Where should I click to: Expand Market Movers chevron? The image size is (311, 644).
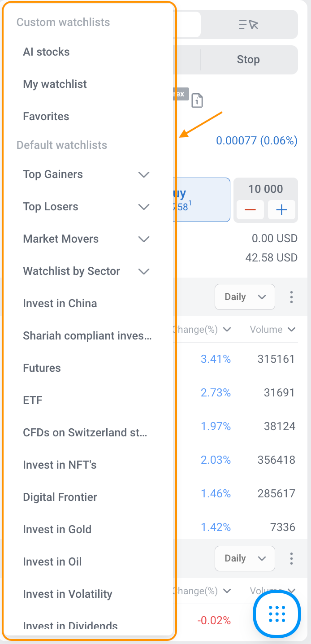tap(144, 239)
